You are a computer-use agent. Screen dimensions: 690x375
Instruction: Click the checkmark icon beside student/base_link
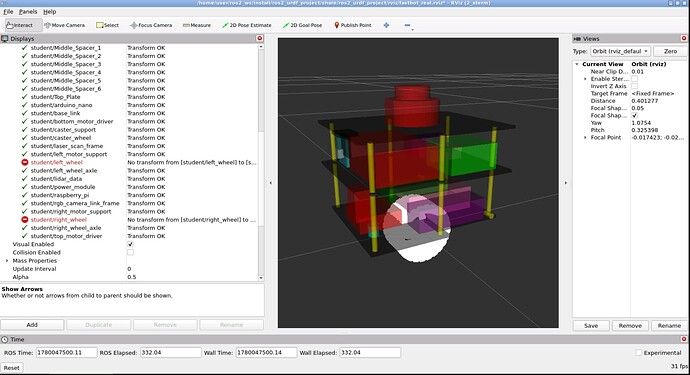coord(25,113)
